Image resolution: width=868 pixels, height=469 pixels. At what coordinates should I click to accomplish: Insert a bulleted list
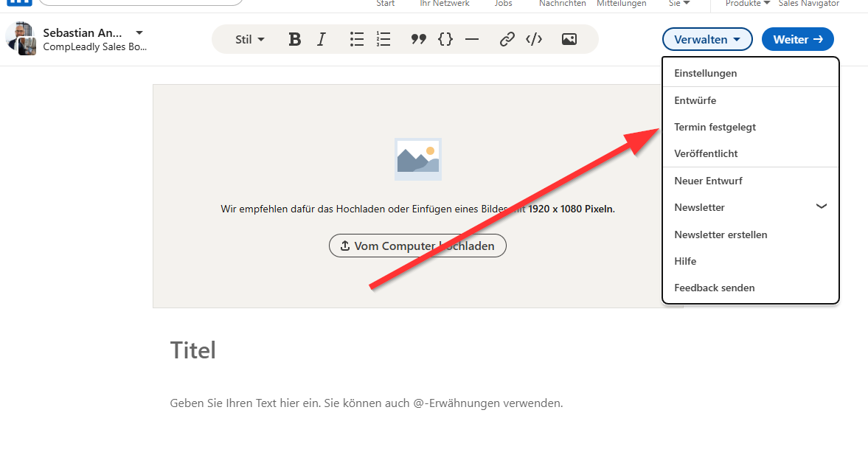tap(357, 40)
